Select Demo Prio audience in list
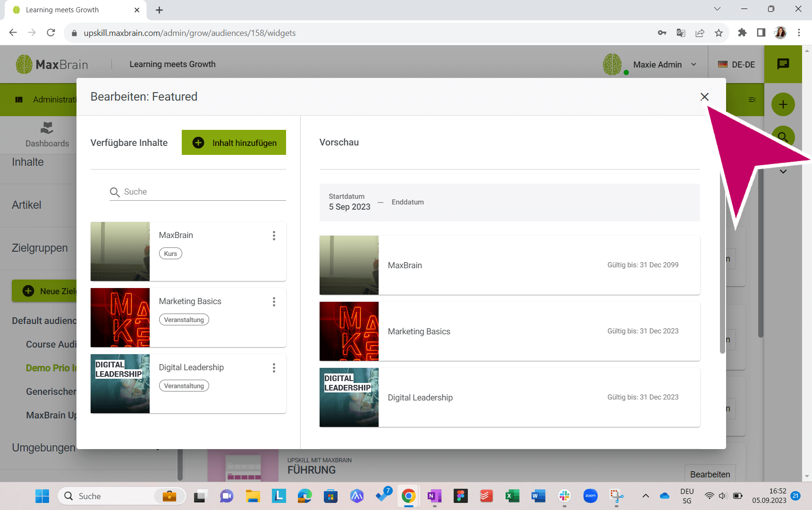 (x=51, y=368)
